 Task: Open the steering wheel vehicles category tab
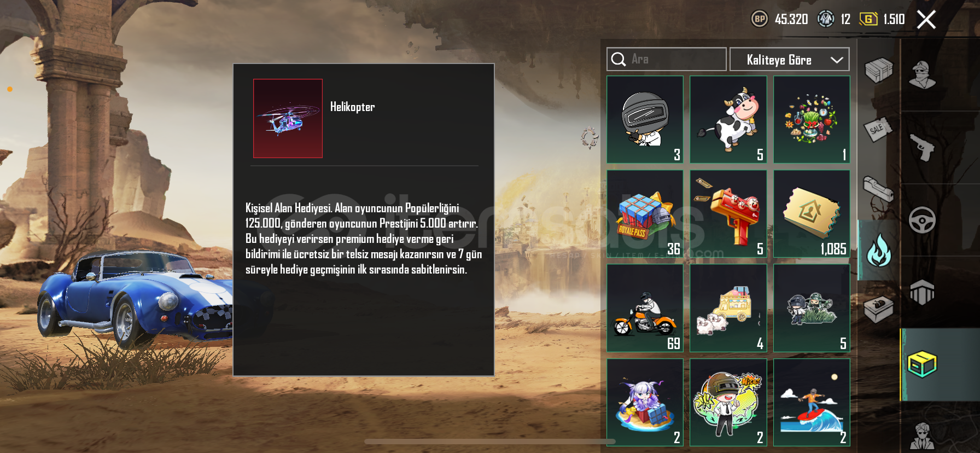(x=922, y=220)
